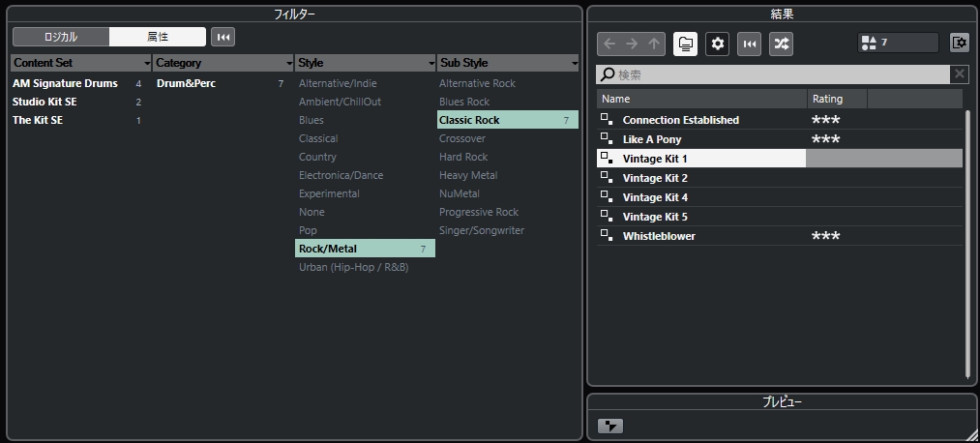Deselect the Classic Rock sub style filter
980x443 pixels.
(507, 120)
